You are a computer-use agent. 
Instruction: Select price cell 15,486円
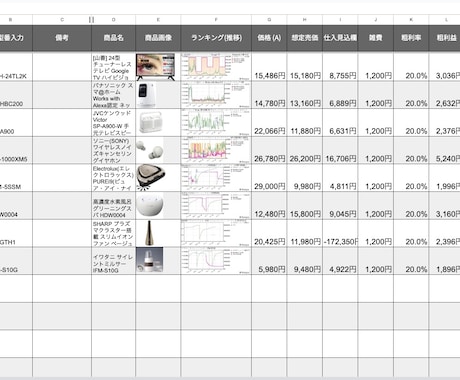(x=269, y=66)
